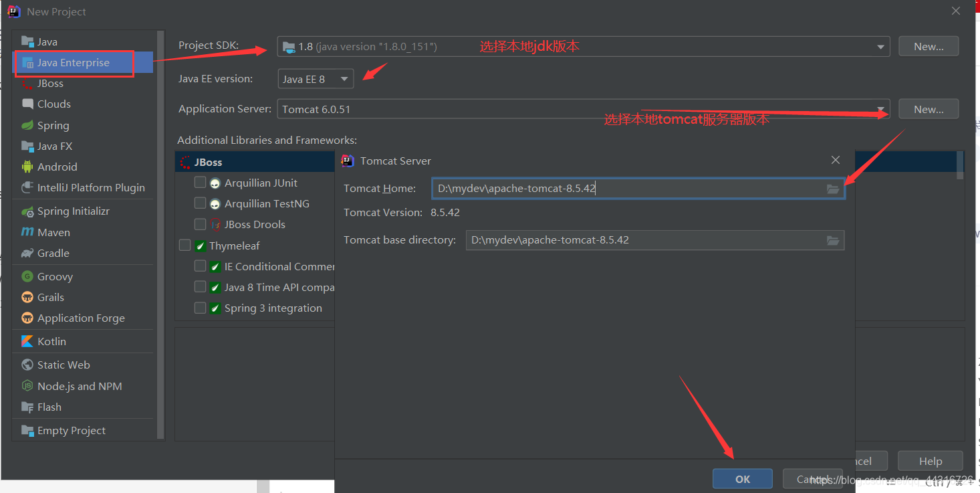
Task: Select Java Enterprise project type
Action: [83, 62]
